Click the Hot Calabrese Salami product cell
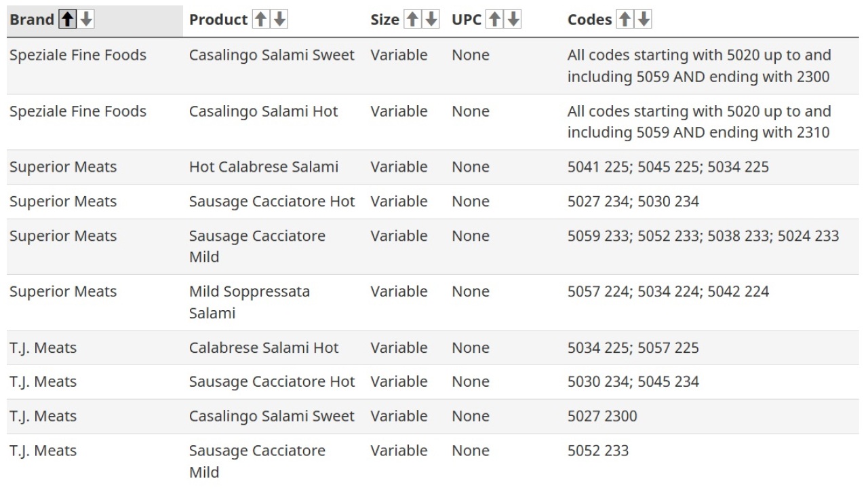The image size is (868, 492). 264,167
